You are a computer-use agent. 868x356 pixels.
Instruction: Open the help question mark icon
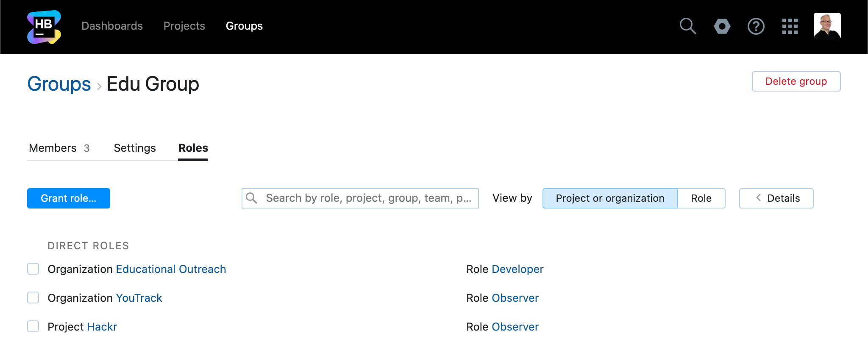pos(756,26)
